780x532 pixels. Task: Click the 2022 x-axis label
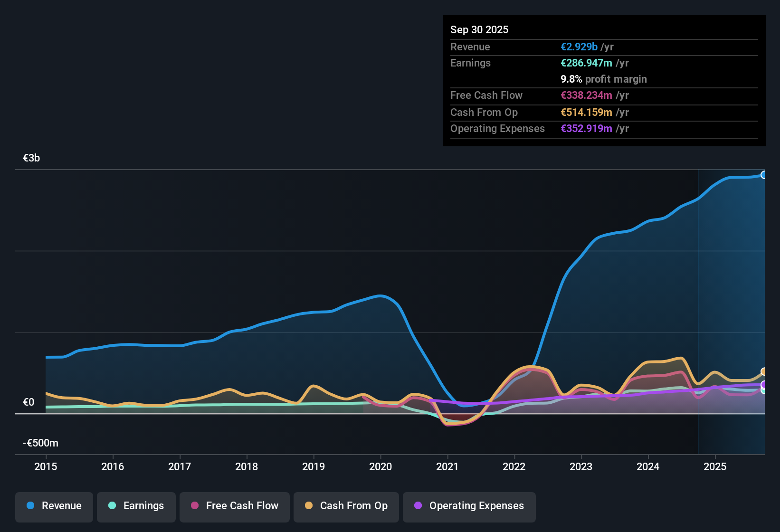coord(514,467)
